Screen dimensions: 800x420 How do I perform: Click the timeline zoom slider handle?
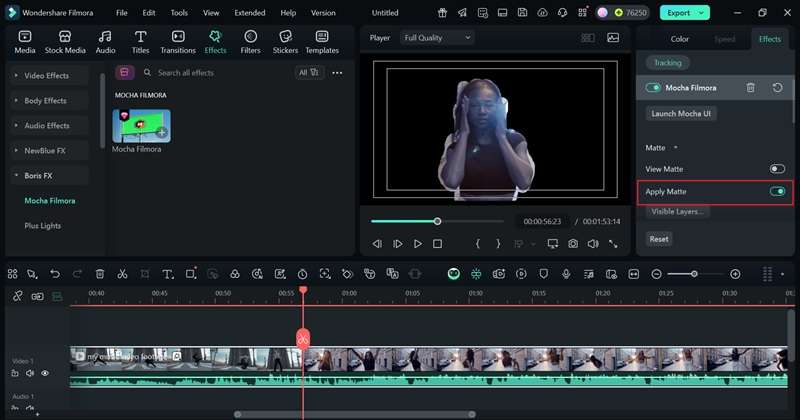(694, 274)
